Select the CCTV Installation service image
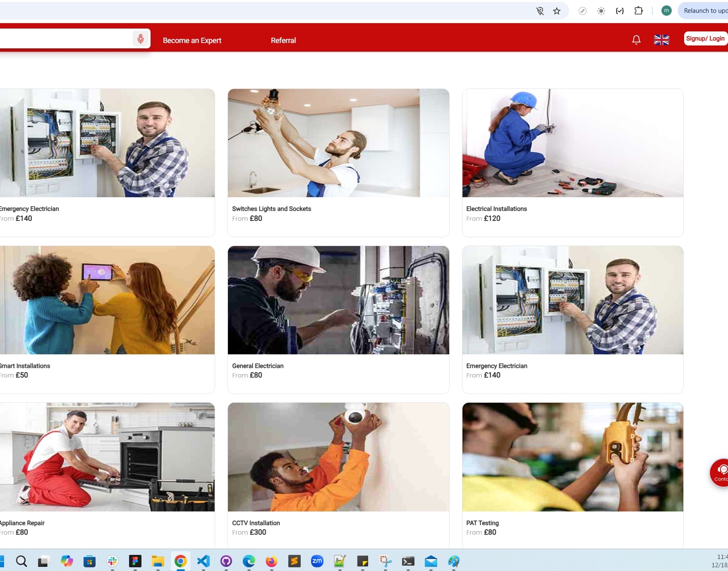The width and height of the screenshot is (728, 571). (x=338, y=457)
